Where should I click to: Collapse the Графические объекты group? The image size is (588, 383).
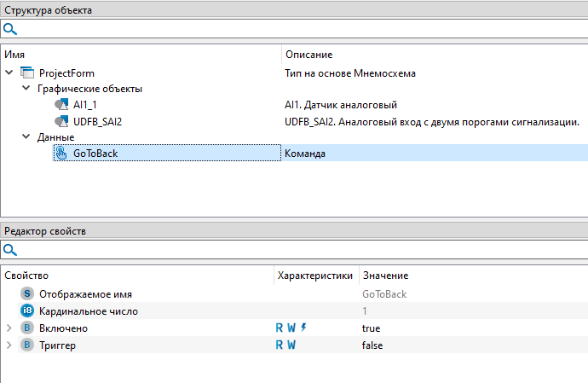click(x=26, y=88)
